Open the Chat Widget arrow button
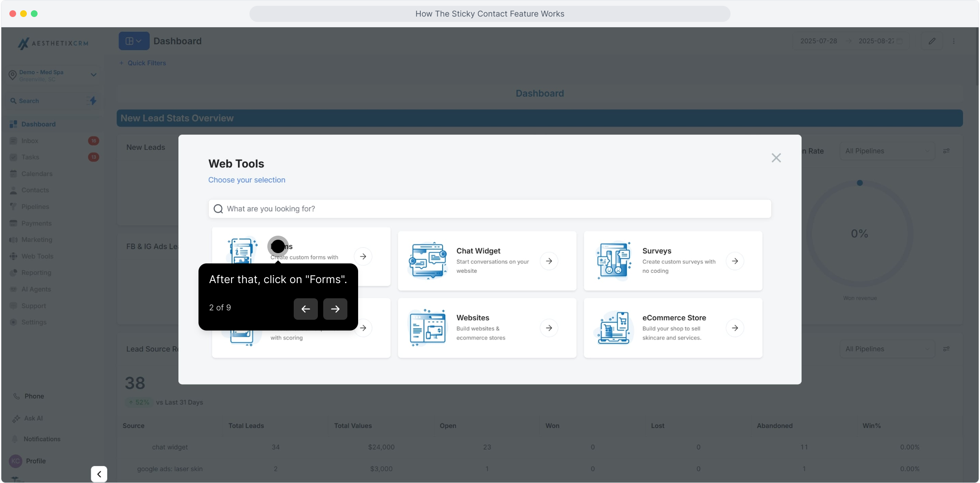 click(549, 261)
